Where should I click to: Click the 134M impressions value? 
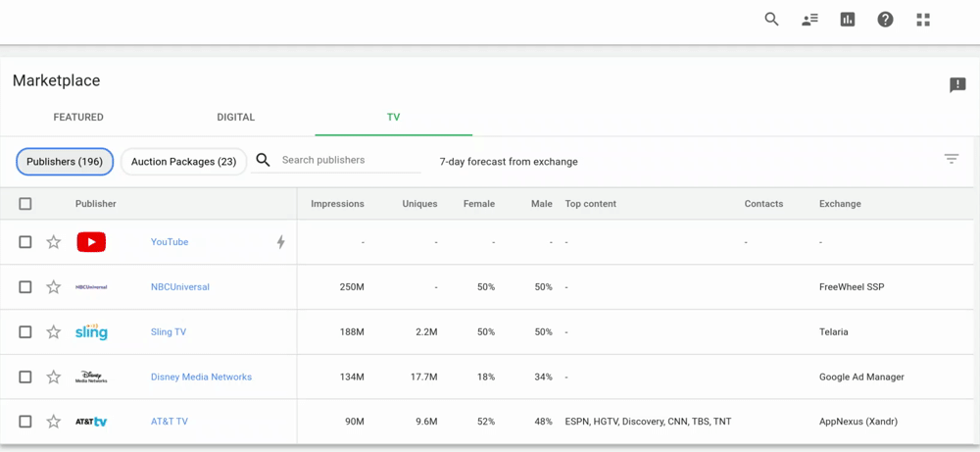(x=352, y=377)
